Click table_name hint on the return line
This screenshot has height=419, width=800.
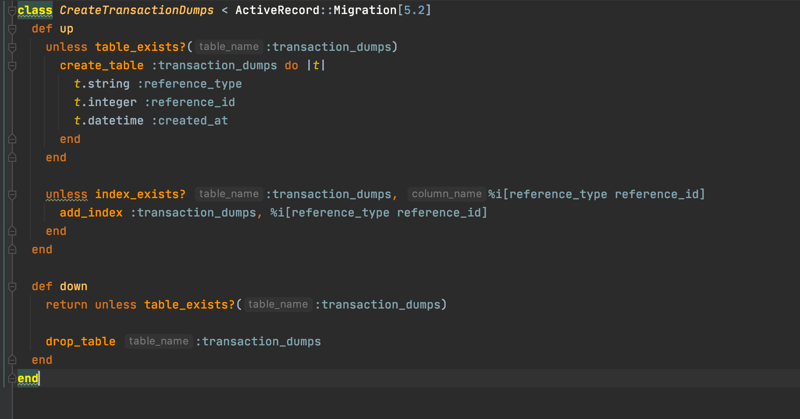point(278,304)
